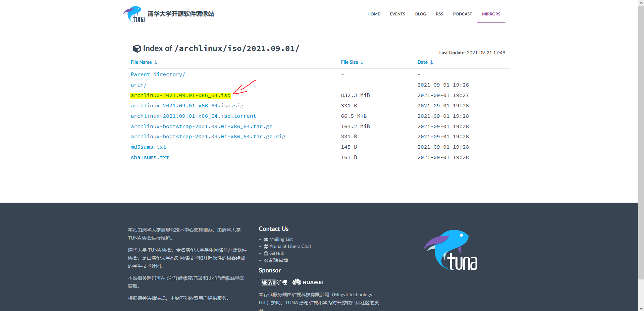Click the package cube icon beside the index title
This screenshot has height=311, width=644.
click(137, 48)
